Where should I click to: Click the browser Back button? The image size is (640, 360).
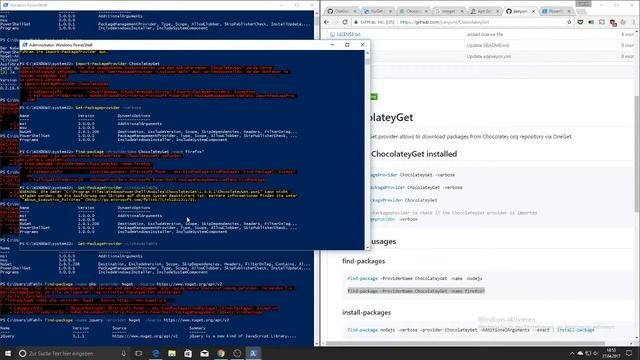point(327,22)
